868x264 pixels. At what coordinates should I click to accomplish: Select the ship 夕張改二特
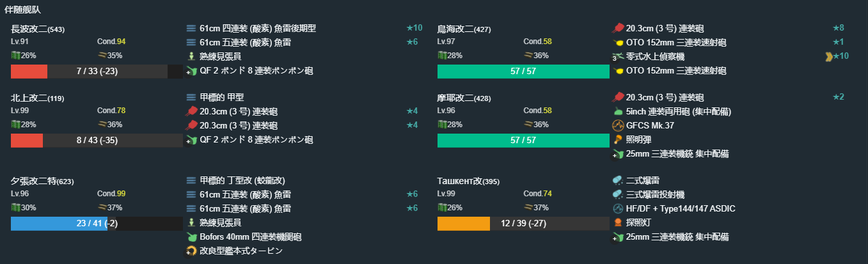(34, 182)
